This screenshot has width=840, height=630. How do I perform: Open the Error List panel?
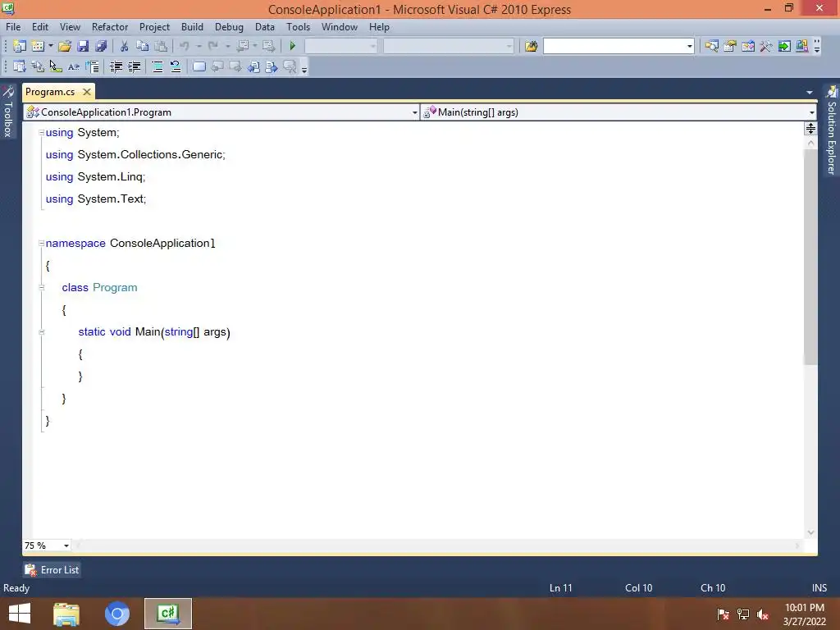tap(52, 570)
